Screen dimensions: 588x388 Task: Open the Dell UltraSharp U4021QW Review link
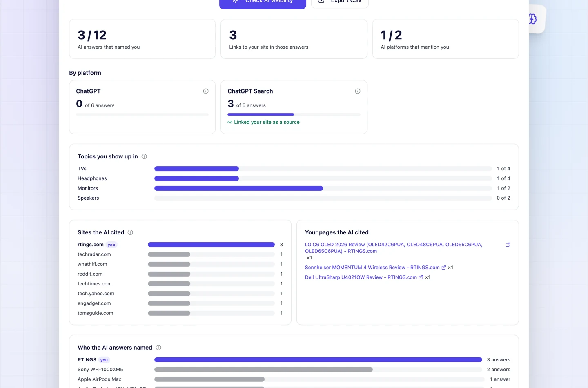(361, 277)
